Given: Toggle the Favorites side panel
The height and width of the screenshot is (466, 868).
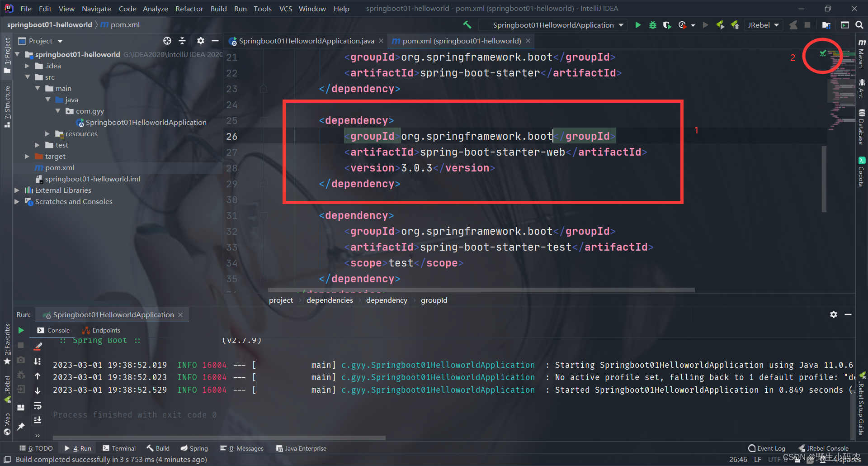Looking at the screenshot, I should tap(7, 344).
